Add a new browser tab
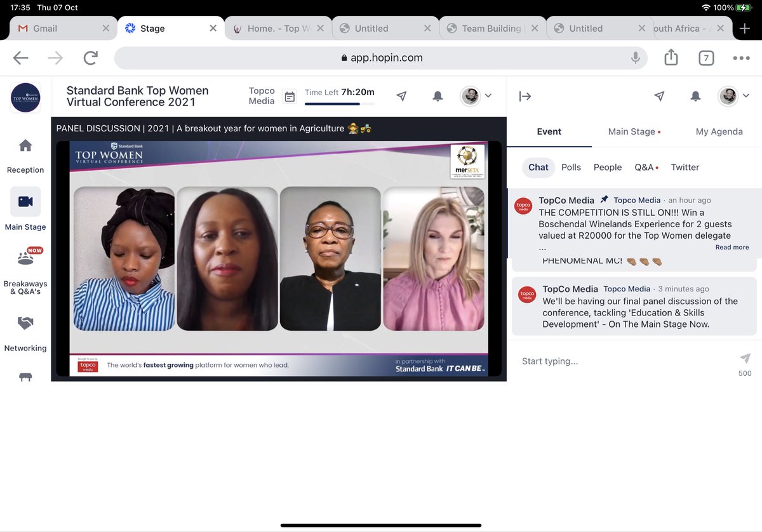 [745, 29]
